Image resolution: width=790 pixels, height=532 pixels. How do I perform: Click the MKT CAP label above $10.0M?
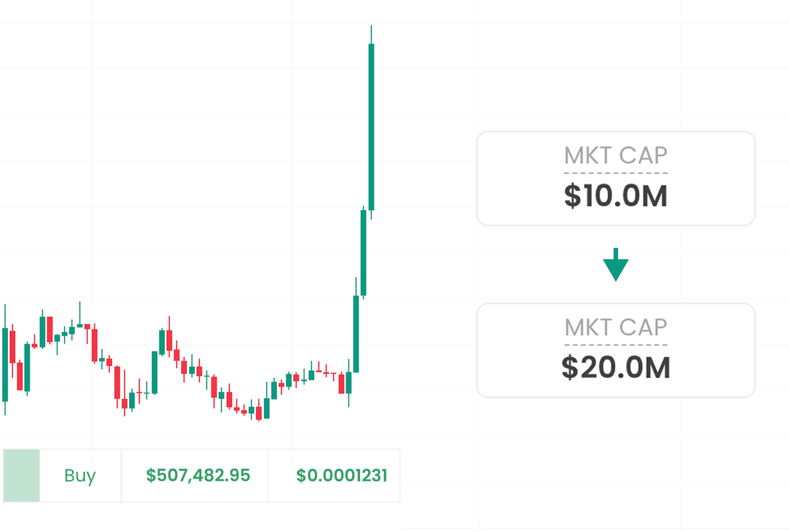(x=616, y=156)
